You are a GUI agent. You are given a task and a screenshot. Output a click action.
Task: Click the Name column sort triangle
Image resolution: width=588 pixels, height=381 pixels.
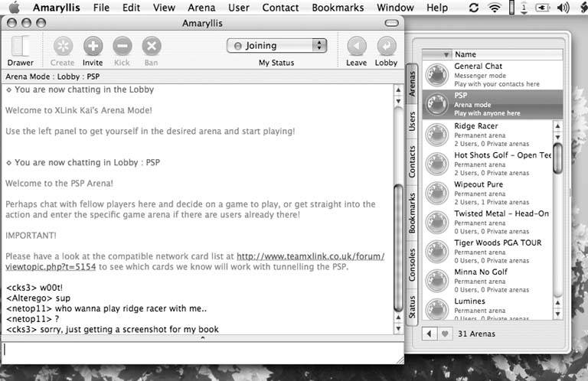coord(447,55)
